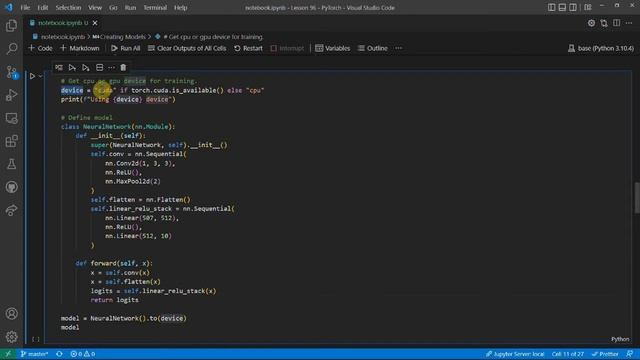
Task: Toggle primary side bar layout
Action: (x=551, y=7)
